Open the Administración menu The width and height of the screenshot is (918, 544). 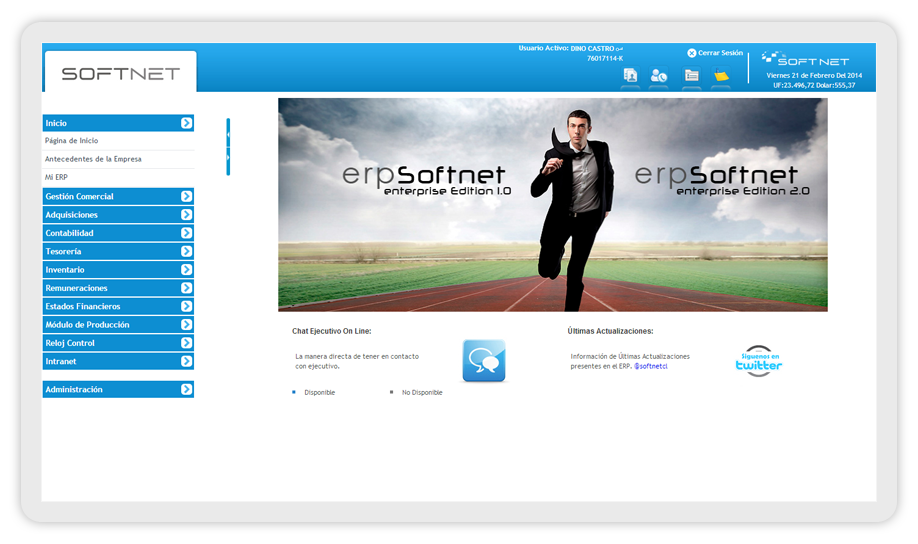118,389
